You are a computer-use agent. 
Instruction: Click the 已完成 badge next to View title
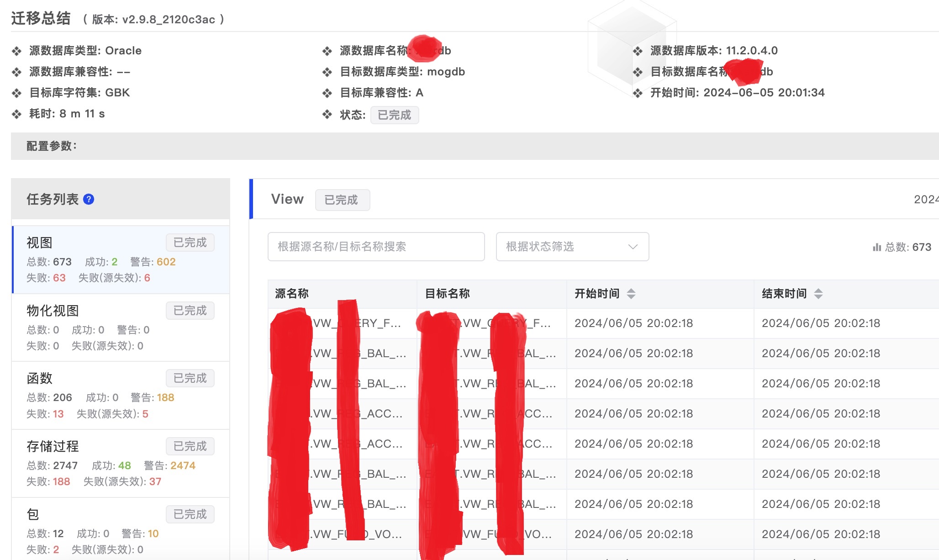[343, 200]
